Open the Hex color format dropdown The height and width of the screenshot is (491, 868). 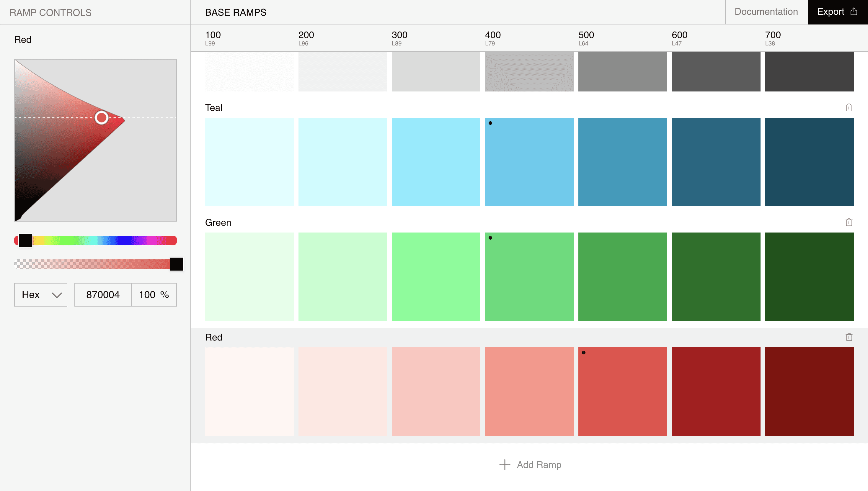[x=31, y=295]
